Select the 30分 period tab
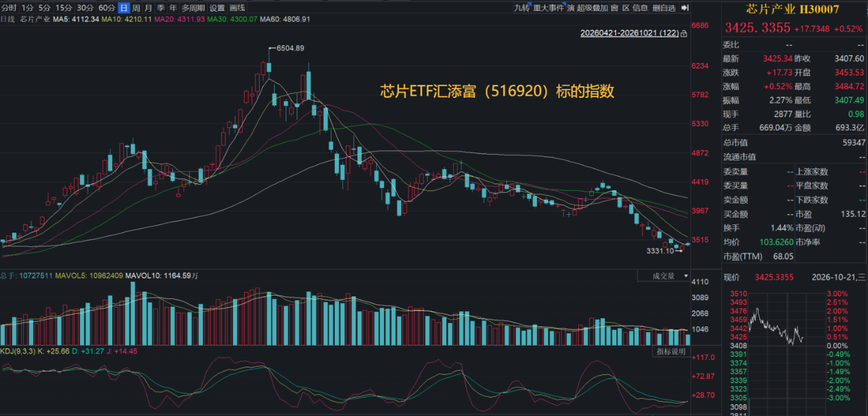This screenshot has width=868, height=416. click(85, 8)
